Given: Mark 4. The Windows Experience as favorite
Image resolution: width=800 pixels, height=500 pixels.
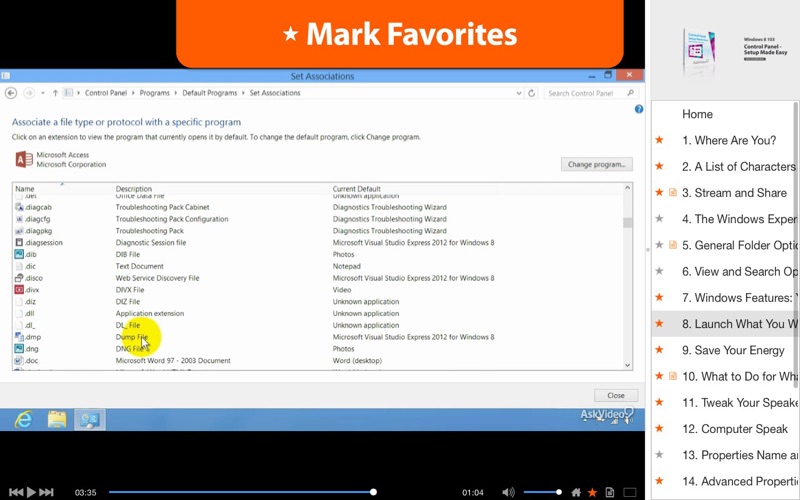Looking at the screenshot, I should pyautogui.click(x=659, y=218).
